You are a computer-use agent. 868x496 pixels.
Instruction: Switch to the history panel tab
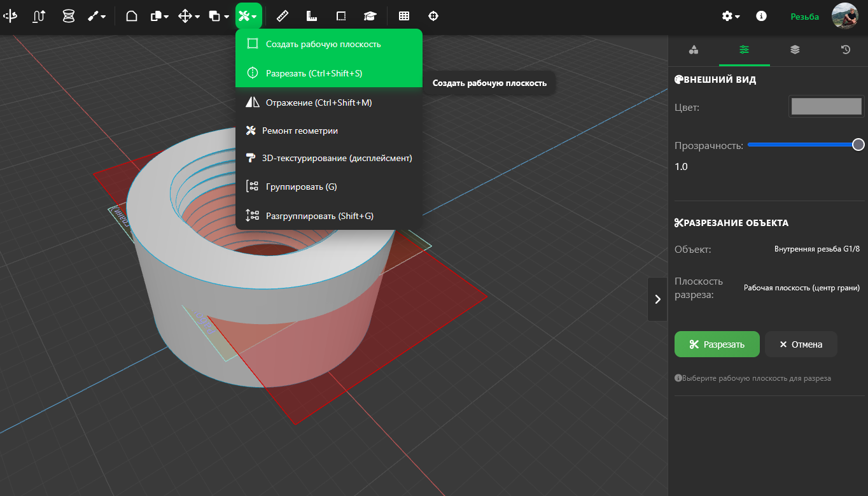pos(845,50)
